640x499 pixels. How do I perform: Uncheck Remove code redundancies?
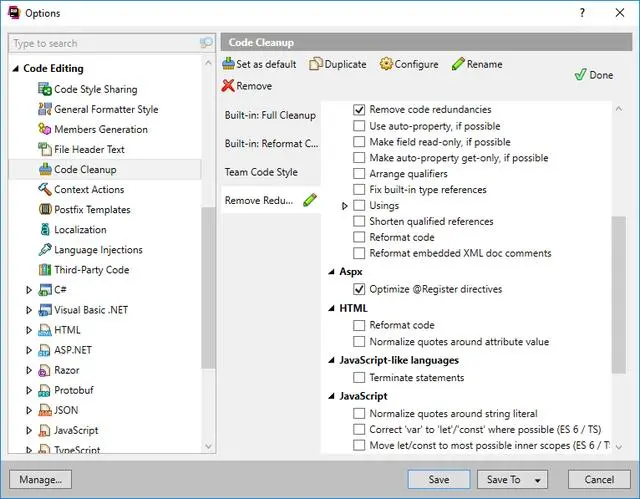click(359, 109)
